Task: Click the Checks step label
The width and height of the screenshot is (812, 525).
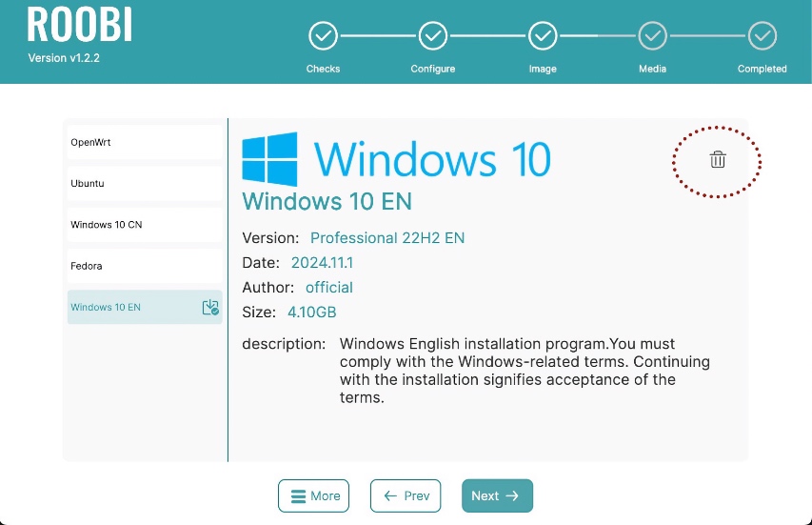Action: pos(323,69)
